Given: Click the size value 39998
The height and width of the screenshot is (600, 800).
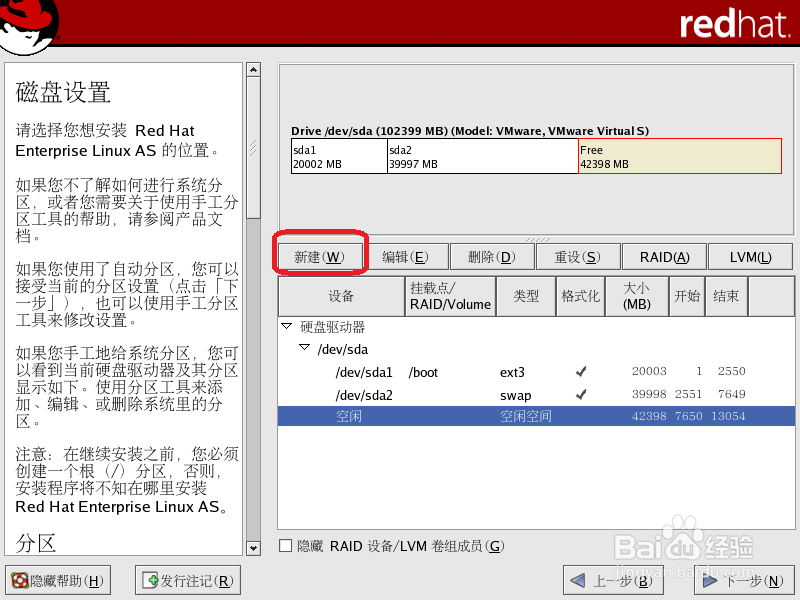Looking at the screenshot, I should tap(649, 394).
